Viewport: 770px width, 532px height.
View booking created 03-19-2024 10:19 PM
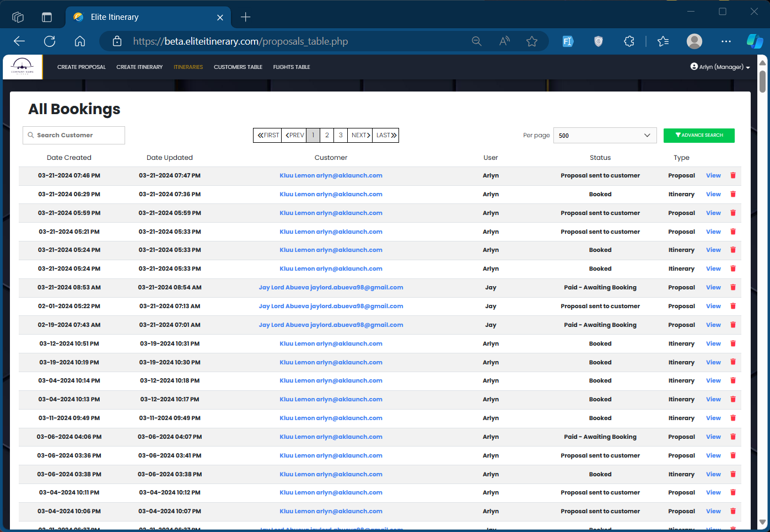pos(713,362)
